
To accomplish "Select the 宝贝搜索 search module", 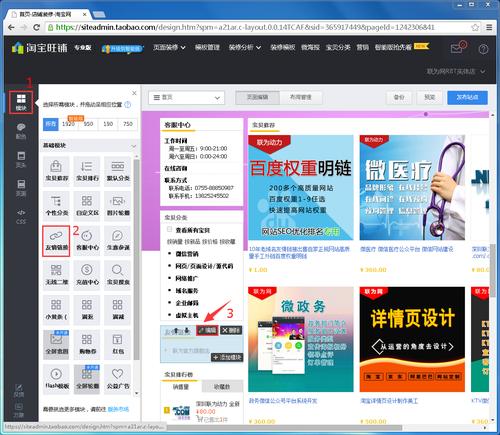I will pos(118,275).
